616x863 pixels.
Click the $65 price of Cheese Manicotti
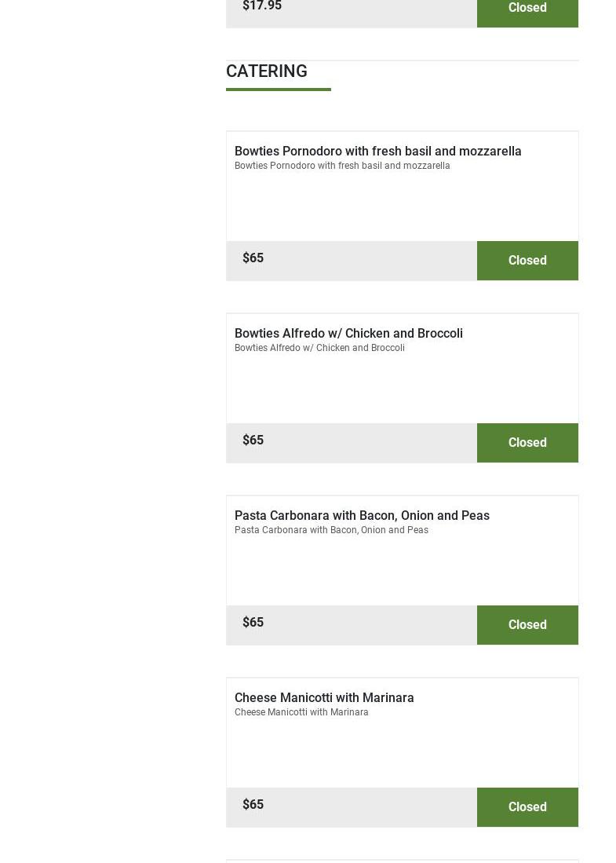coord(253,805)
